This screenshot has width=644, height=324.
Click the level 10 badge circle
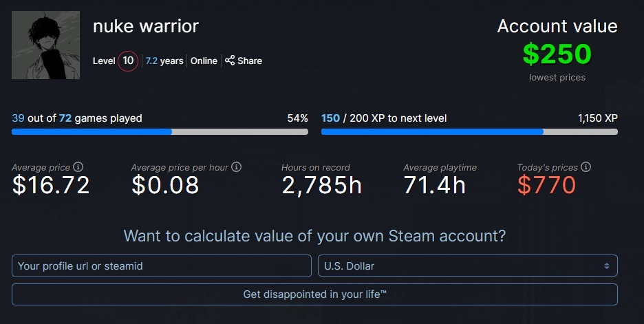127,61
